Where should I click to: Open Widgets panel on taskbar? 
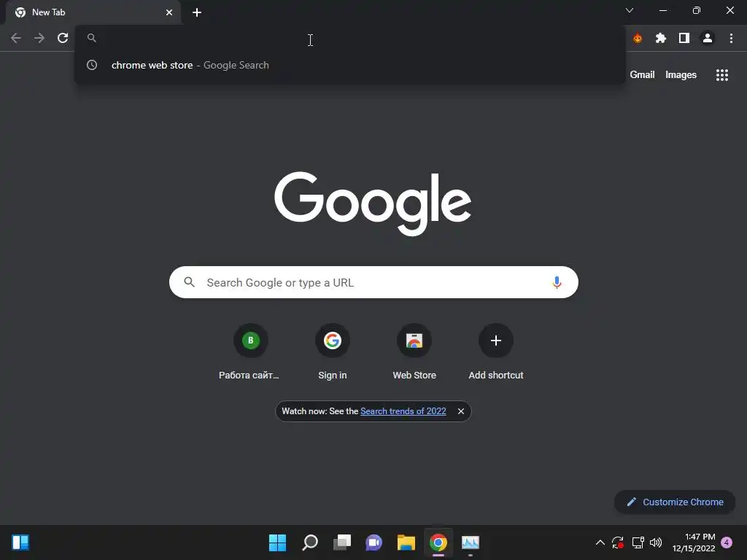coord(20,542)
